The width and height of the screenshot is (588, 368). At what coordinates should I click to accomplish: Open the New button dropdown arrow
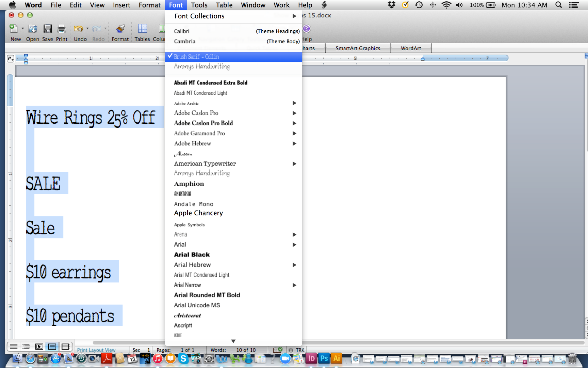click(22, 28)
